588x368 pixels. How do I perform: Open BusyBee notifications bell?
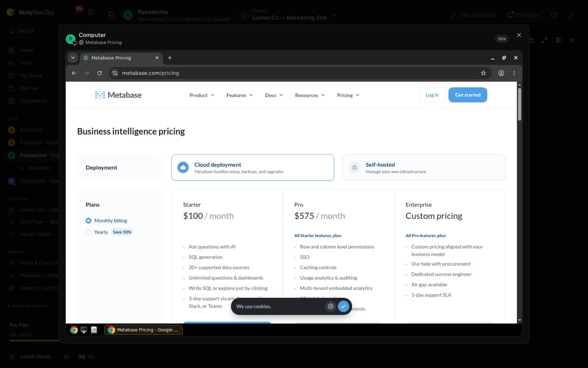(x=77, y=12)
